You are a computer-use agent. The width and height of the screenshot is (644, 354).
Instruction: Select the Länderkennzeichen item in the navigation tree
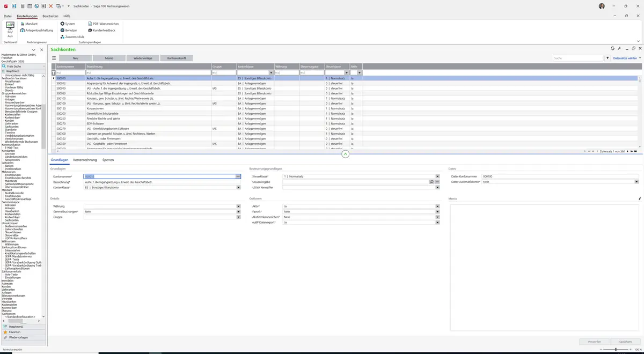(16, 156)
